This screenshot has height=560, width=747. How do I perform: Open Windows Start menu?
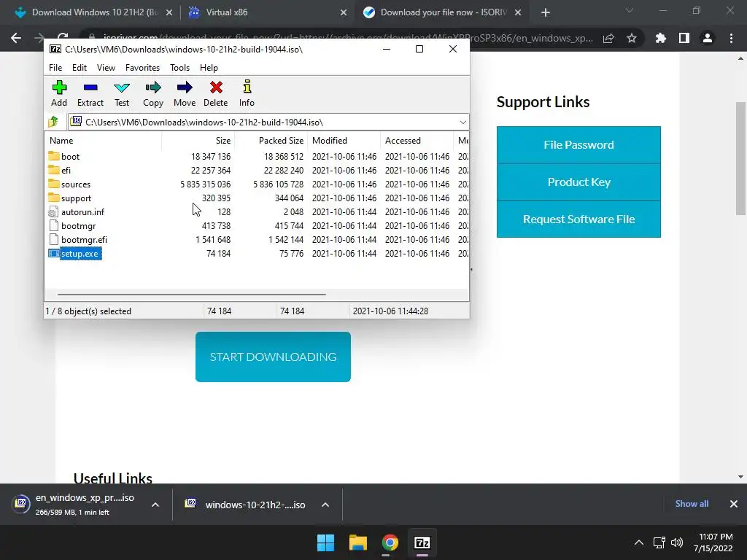coord(326,542)
